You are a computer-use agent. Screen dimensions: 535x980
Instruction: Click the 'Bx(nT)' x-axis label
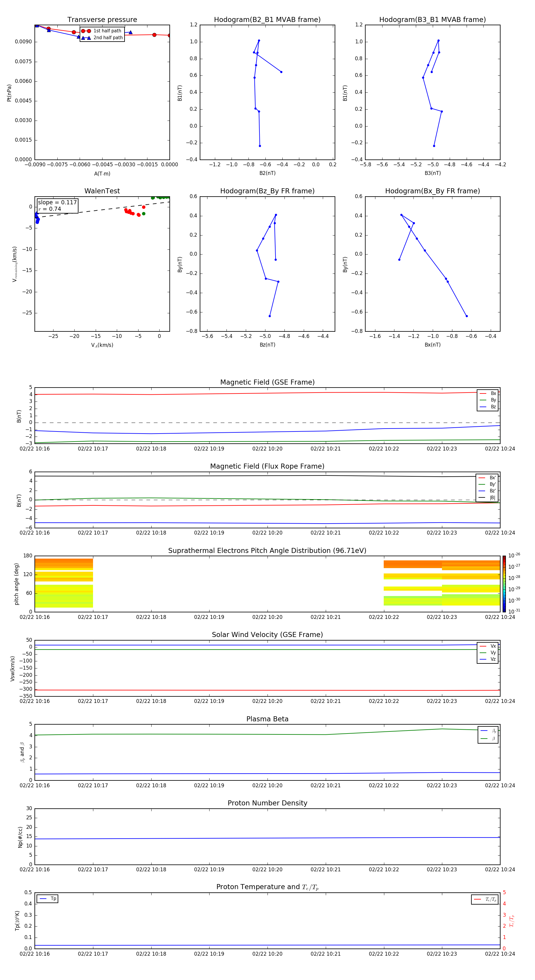coord(432,345)
